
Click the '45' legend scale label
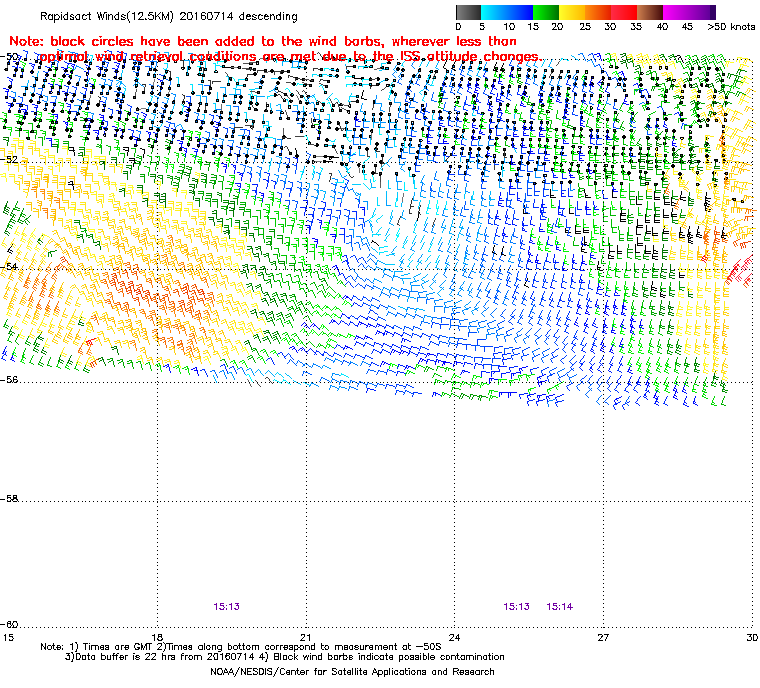(x=687, y=27)
